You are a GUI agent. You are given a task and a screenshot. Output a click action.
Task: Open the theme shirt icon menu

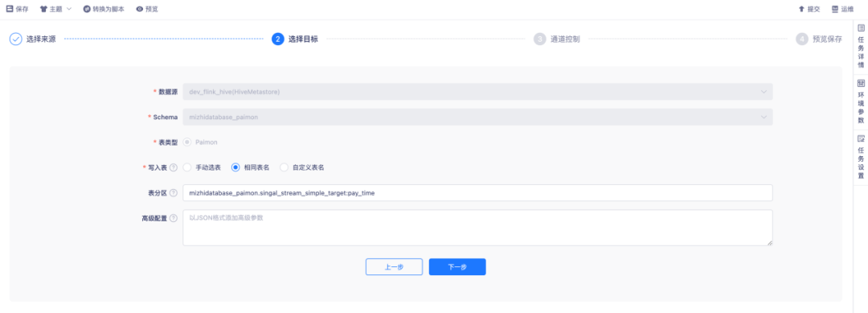coord(43,9)
